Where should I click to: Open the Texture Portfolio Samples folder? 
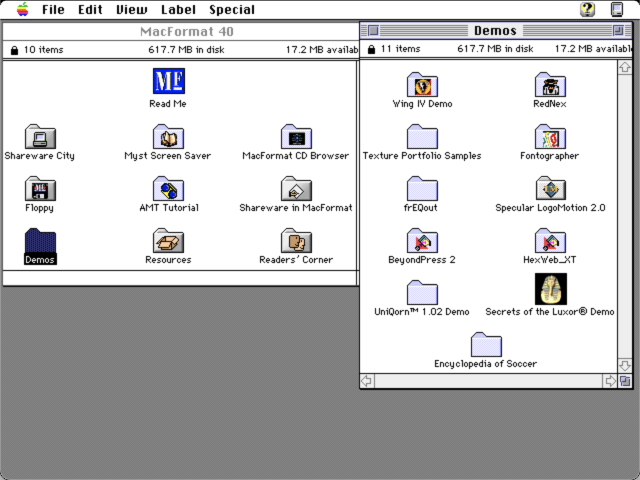[x=422, y=137]
